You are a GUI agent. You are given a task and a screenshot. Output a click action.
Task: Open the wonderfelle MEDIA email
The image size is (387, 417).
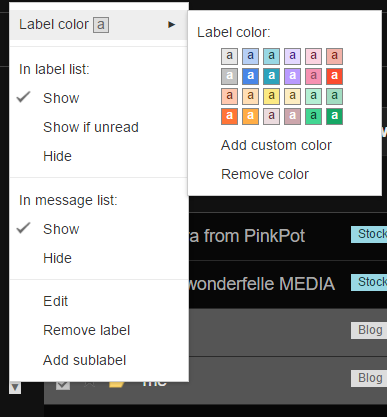tap(262, 284)
